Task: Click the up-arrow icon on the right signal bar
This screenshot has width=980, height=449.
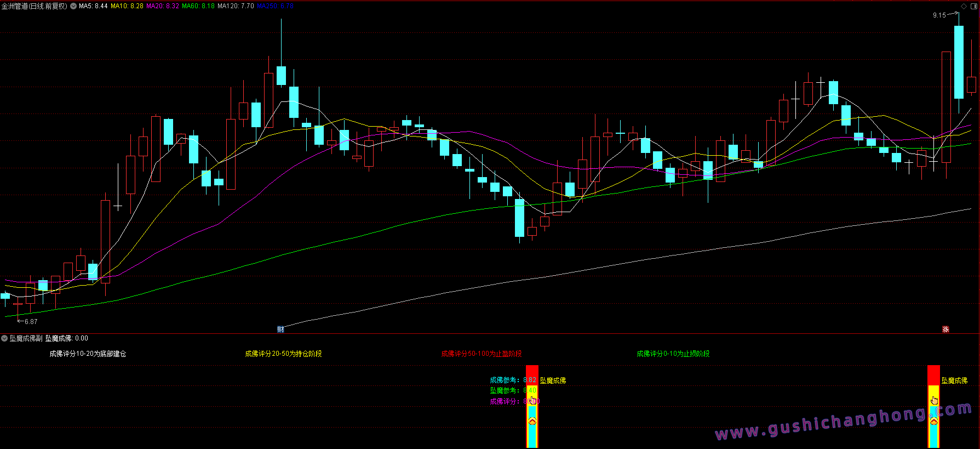Action: (933, 421)
